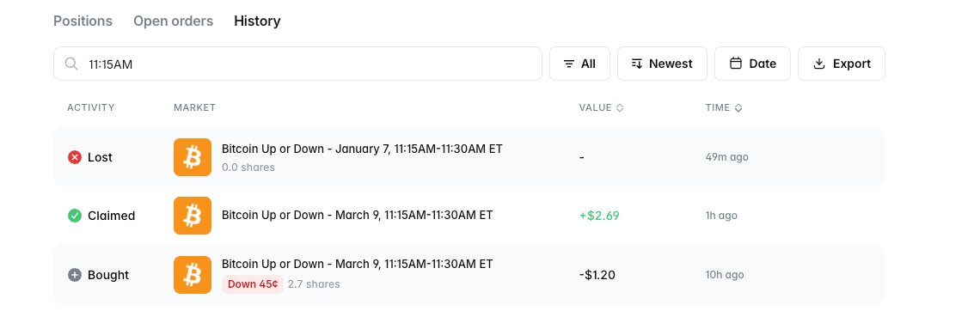
Task: Click the red Lost status icon
Action: point(75,157)
